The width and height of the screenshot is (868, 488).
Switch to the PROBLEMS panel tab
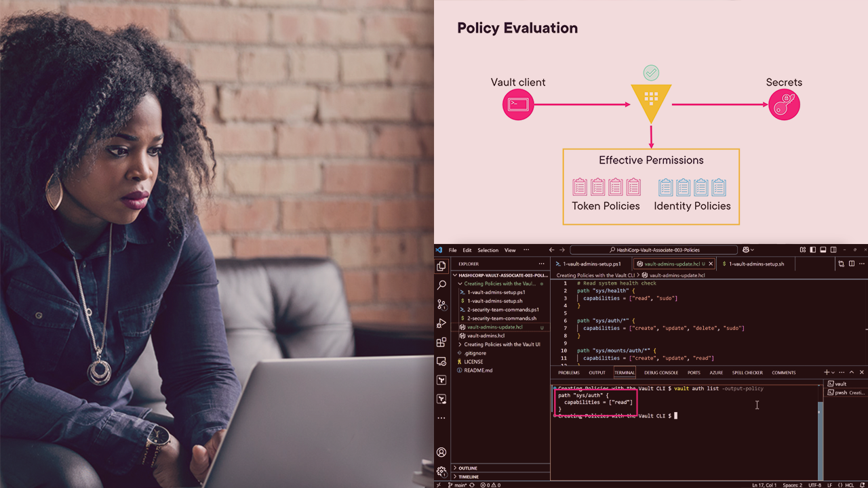pyautogui.click(x=568, y=373)
